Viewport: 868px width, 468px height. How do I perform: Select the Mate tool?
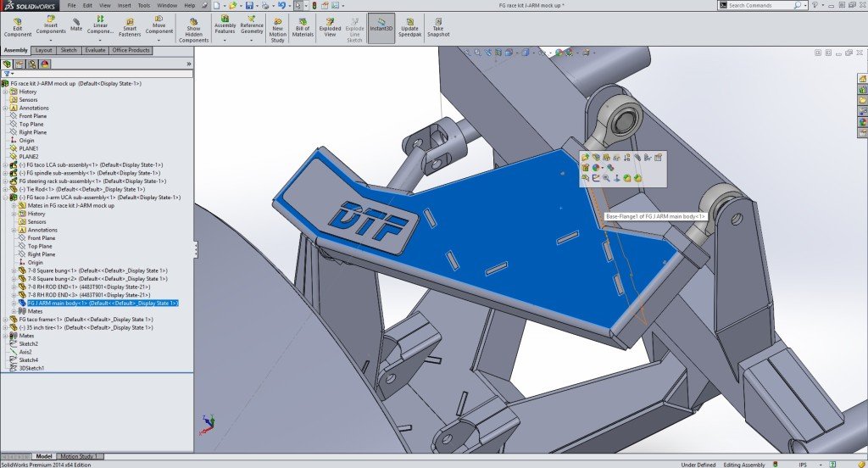pyautogui.click(x=75, y=24)
